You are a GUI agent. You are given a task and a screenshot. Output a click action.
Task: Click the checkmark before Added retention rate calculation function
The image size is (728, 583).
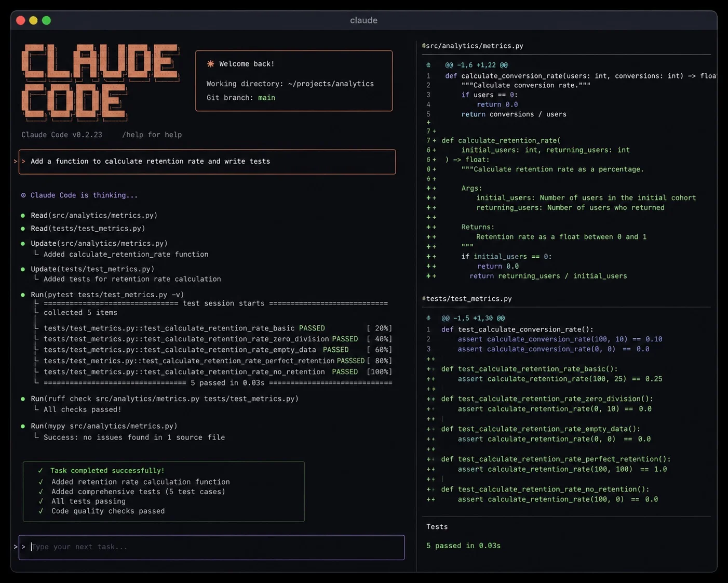click(x=41, y=482)
